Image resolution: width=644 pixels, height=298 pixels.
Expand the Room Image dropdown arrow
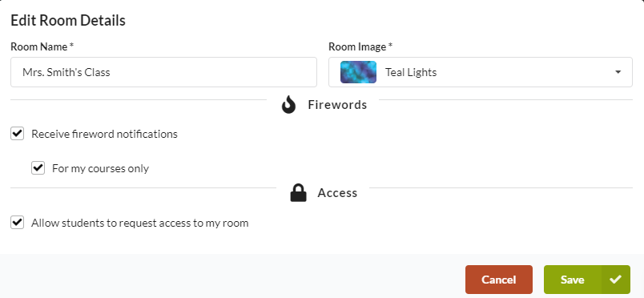coord(618,72)
